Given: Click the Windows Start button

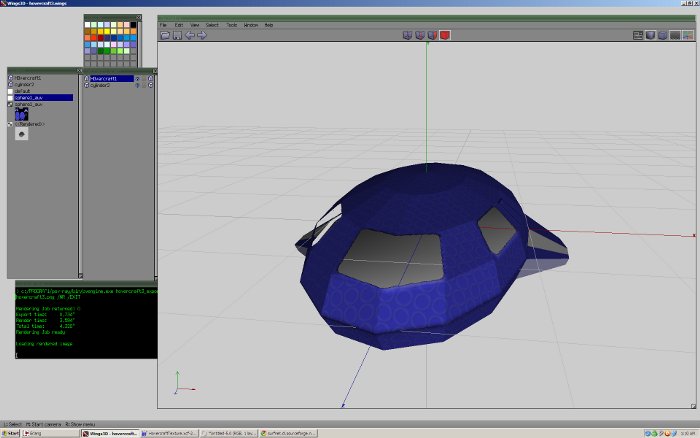Looking at the screenshot, I should click(10, 433).
